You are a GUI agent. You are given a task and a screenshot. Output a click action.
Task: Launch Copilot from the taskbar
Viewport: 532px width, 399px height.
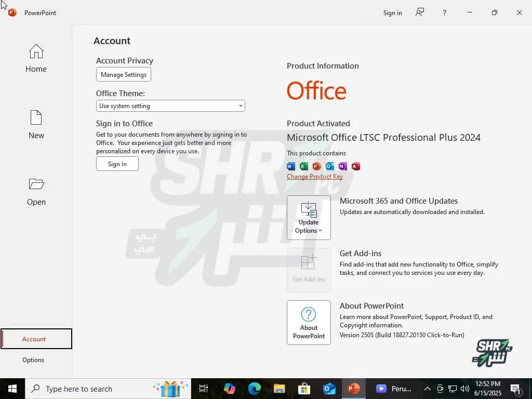pos(229,389)
